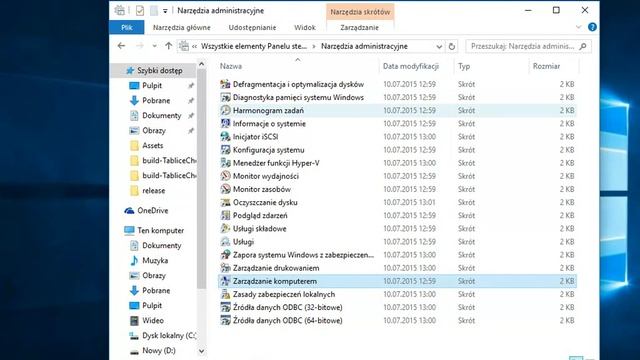
Task: Select the Inicjator iSCSI icon
Action: click(225, 136)
